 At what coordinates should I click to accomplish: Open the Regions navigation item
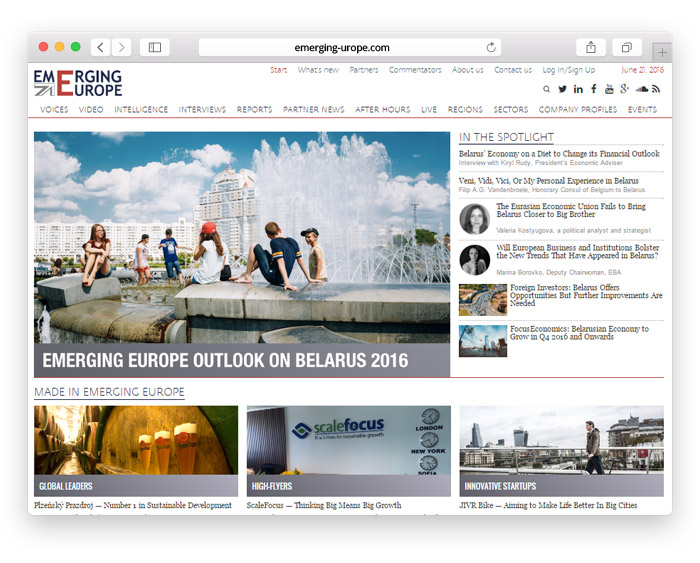[x=465, y=109]
